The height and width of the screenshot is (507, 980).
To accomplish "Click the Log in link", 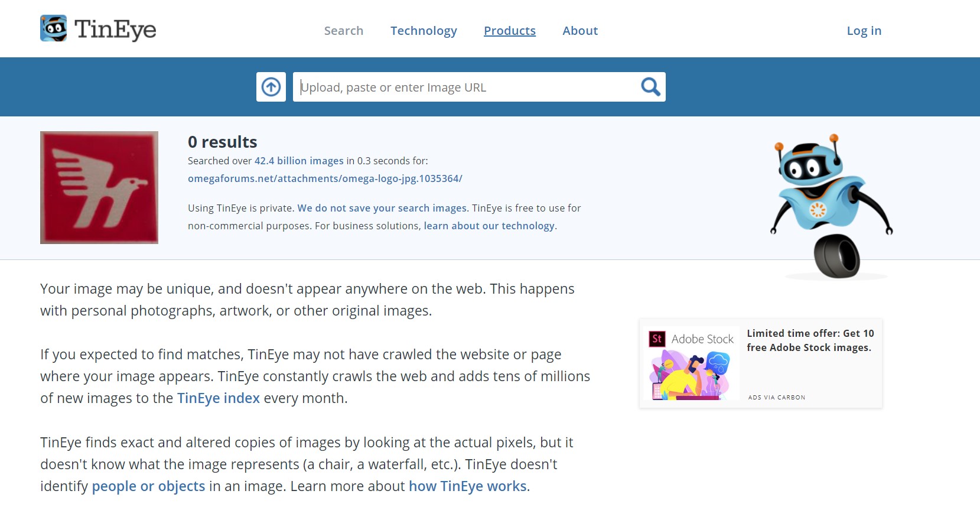I will tap(864, 31).
